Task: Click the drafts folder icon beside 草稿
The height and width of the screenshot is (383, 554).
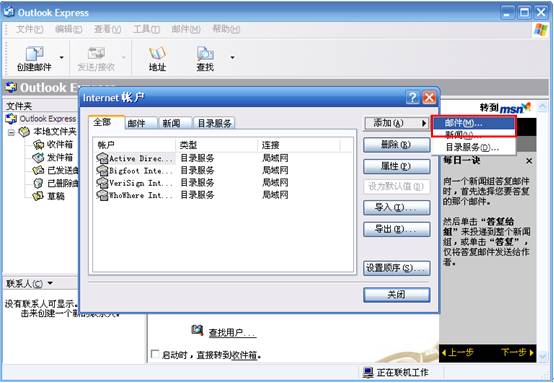Action: click(x=38, y=196)
